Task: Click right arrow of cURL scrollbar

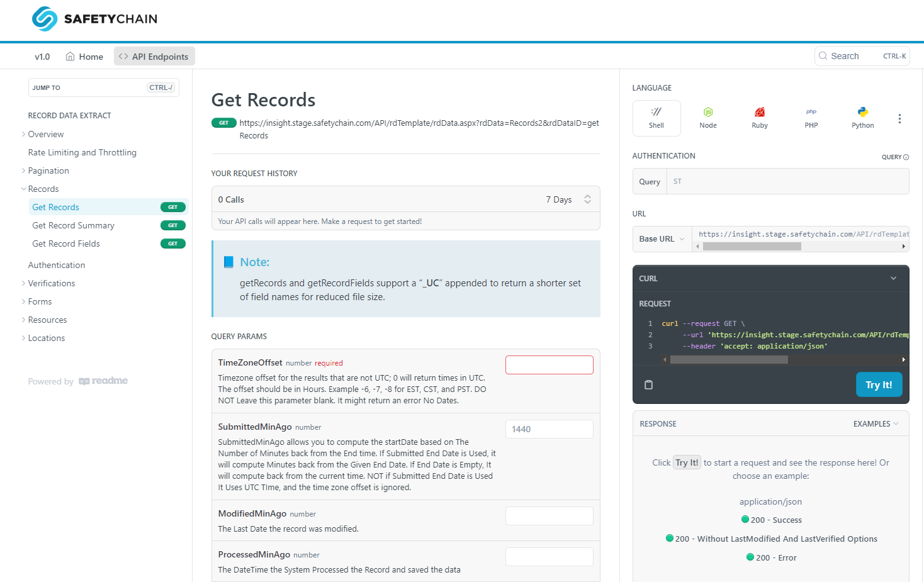Action: coord(904,360)
